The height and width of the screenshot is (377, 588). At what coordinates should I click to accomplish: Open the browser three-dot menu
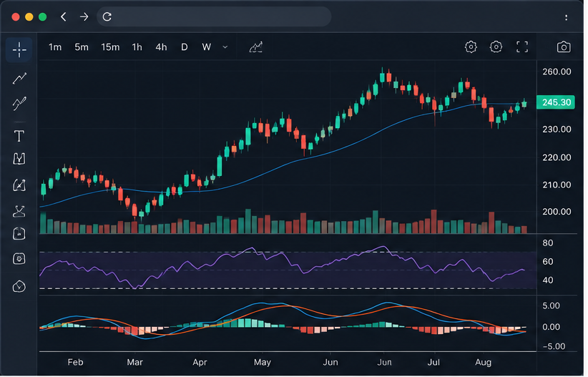pos(567,17)
